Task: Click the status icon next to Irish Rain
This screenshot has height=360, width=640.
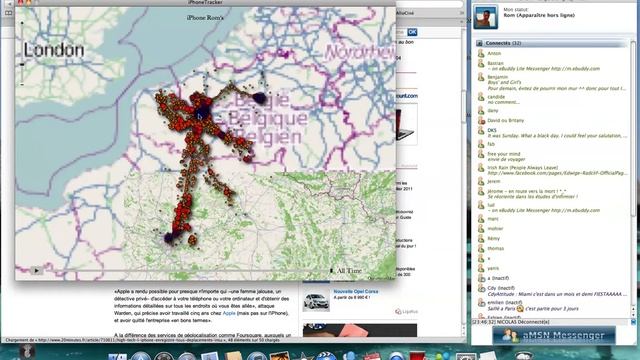Action: [x=481, y=168]
